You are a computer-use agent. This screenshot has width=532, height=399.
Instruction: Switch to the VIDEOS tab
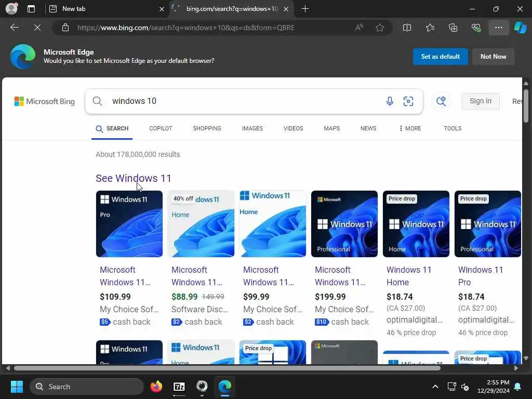[293, 128]
